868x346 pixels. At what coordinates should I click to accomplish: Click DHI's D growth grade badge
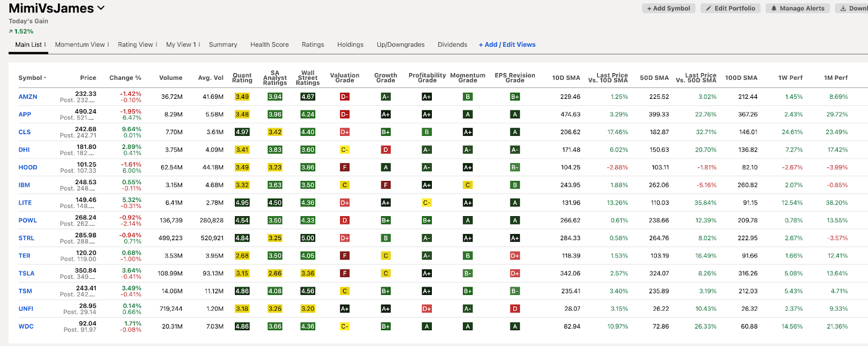(386, 150)
